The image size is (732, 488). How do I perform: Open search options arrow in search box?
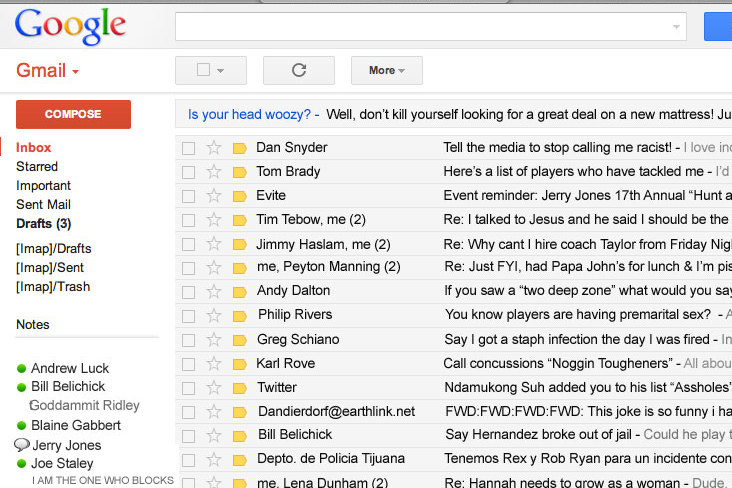coord(676,27)
